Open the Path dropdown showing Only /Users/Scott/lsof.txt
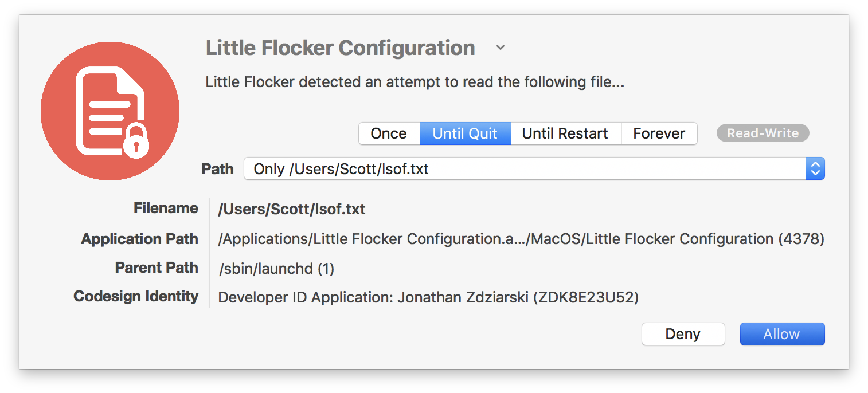Image resolution: width=868 pixels, height=393 pixels. click(x=525, y=169)
